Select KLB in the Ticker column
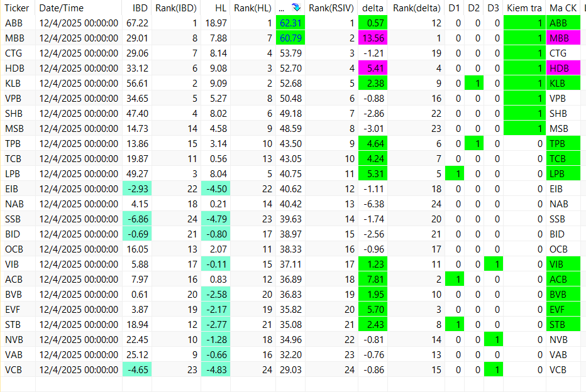The image size is (586, 392). (x=13, y=84)
